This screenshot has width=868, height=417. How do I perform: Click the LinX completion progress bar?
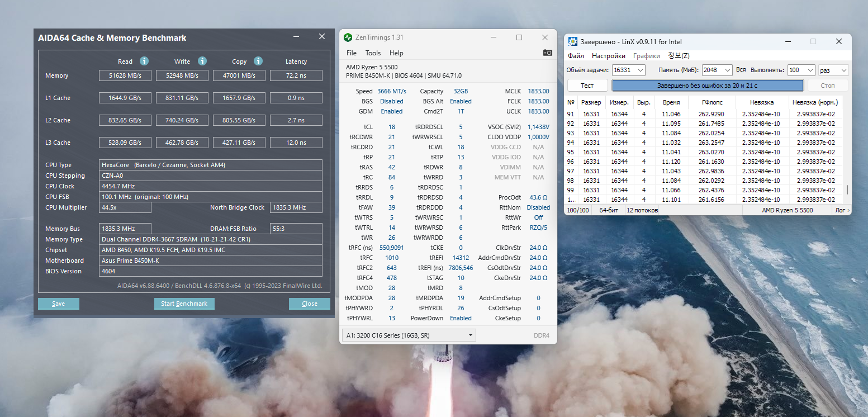click(708, 86)
